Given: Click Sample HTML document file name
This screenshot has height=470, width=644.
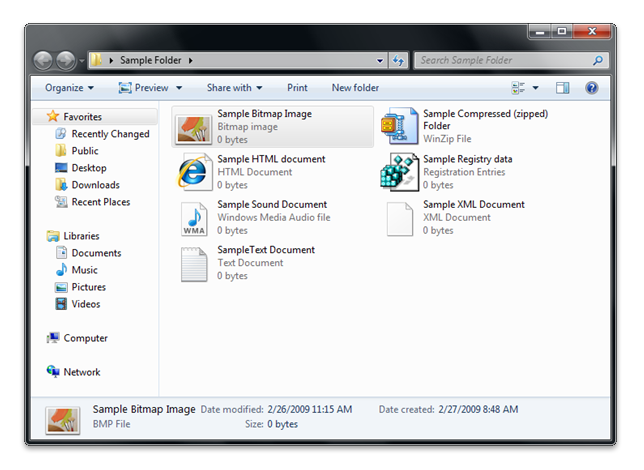Looking at the screenshot, I should tap(271, 159).
